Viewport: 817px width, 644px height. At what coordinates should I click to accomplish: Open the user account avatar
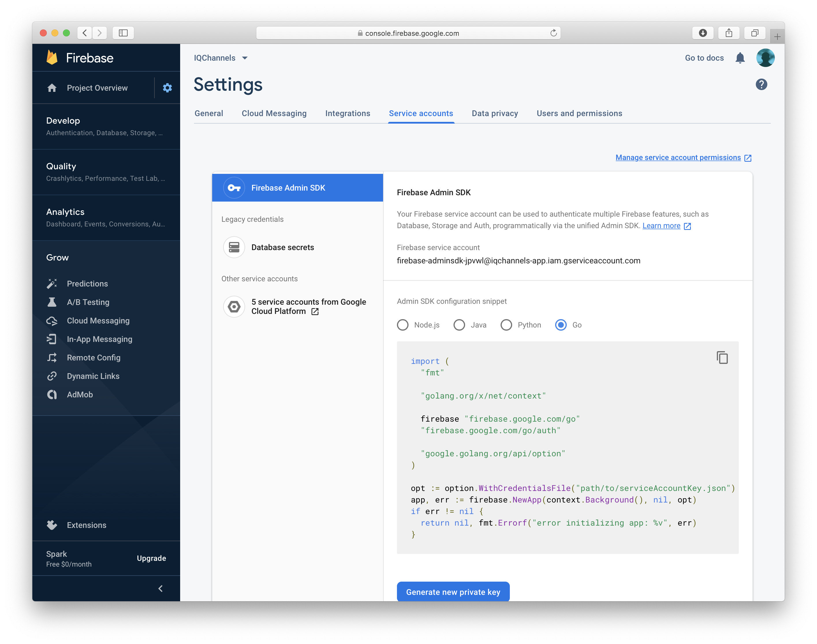[x=765, y=58]
